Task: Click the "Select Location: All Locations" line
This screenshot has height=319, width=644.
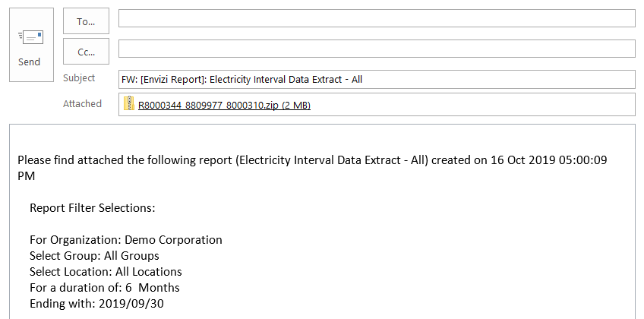Action: click(106, 272)
